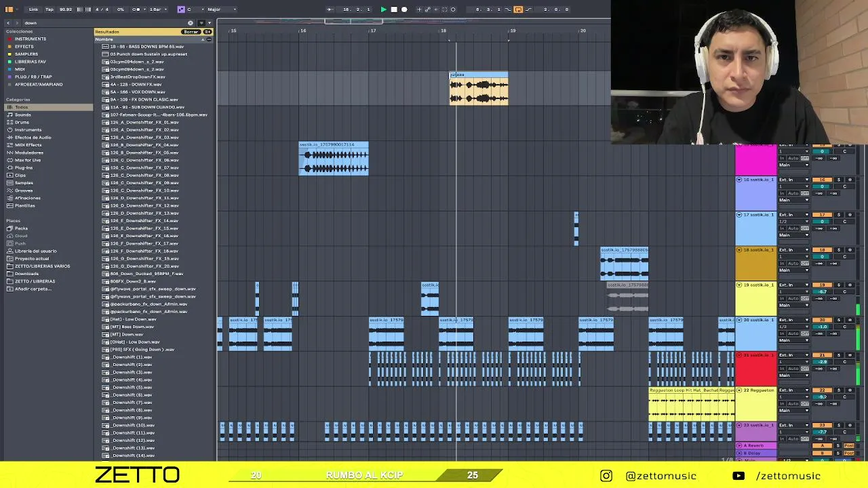Click the Post button for A Reverb

coord(849,445)
